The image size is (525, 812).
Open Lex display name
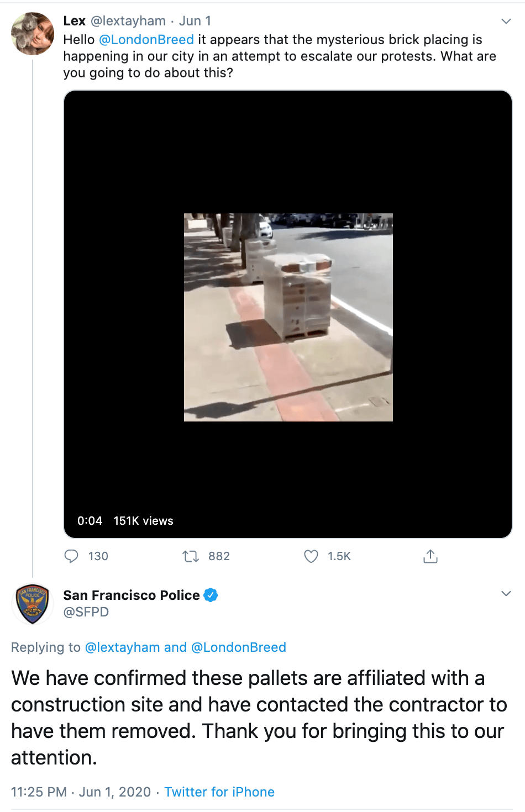[74, 21]
